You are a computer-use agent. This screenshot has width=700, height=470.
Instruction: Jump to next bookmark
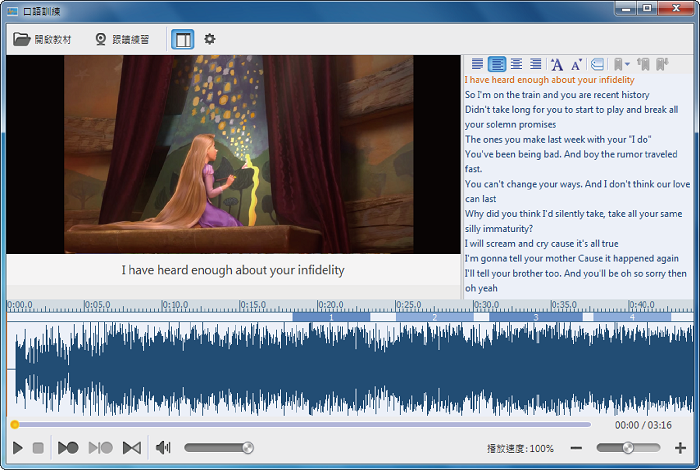662,64
